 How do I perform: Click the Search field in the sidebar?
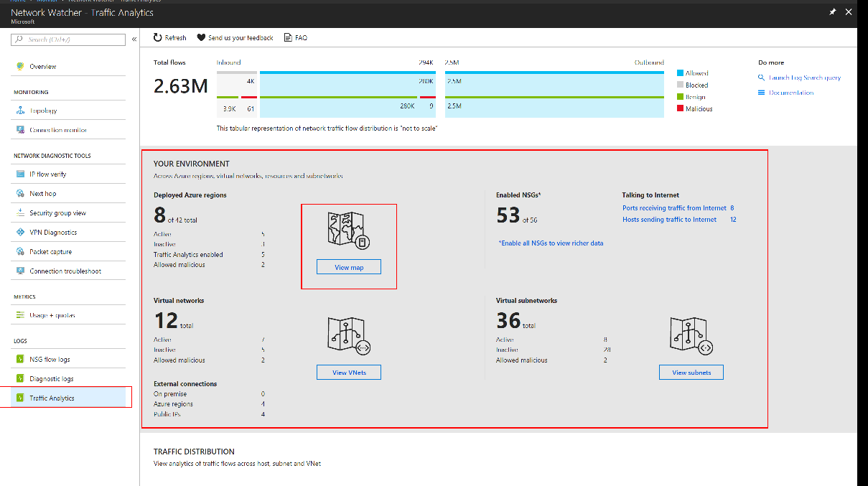tap(67, 39)
